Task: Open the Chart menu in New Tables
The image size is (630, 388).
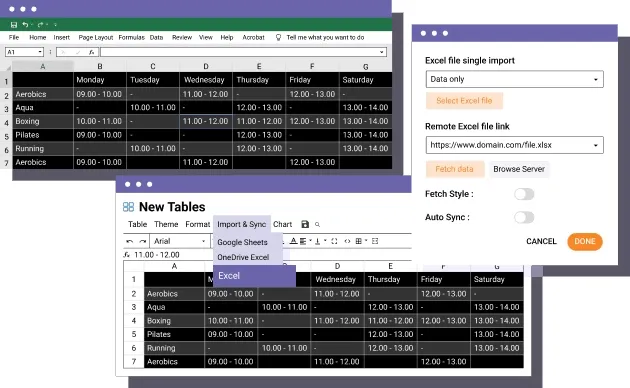Action: tap(282, 224)
